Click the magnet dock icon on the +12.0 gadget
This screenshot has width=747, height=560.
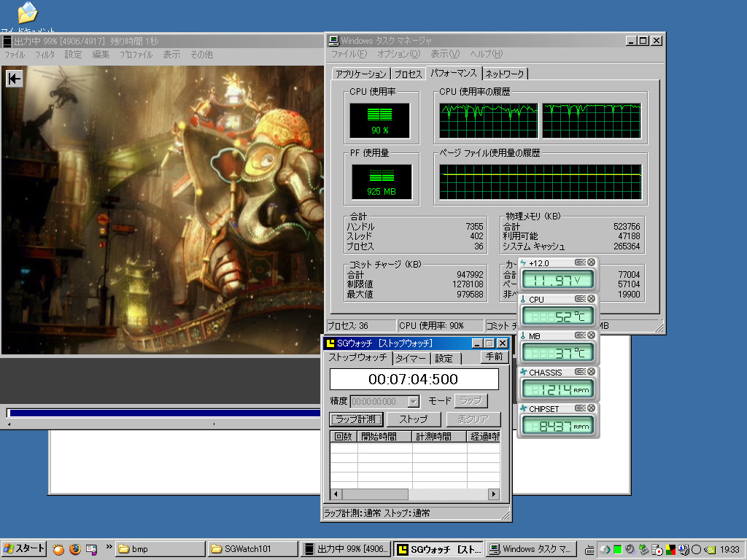pos(580,262)
